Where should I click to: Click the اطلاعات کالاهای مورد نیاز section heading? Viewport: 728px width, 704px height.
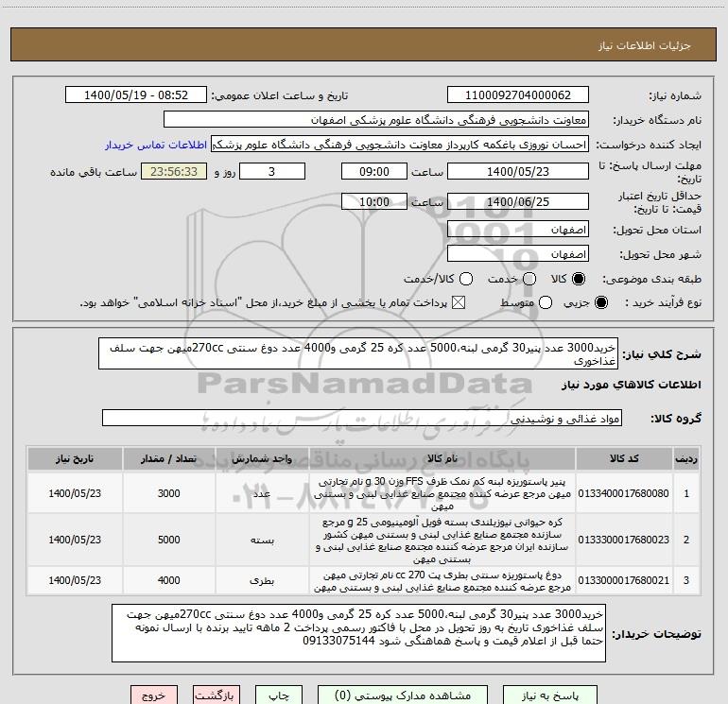tap(631, 386)
